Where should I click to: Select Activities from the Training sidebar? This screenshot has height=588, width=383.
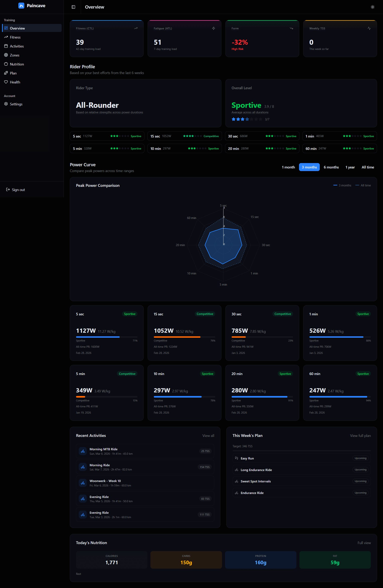[x=17, y=46]
